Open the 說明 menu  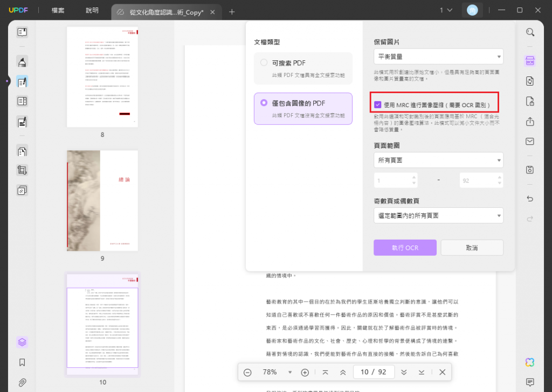92,10
